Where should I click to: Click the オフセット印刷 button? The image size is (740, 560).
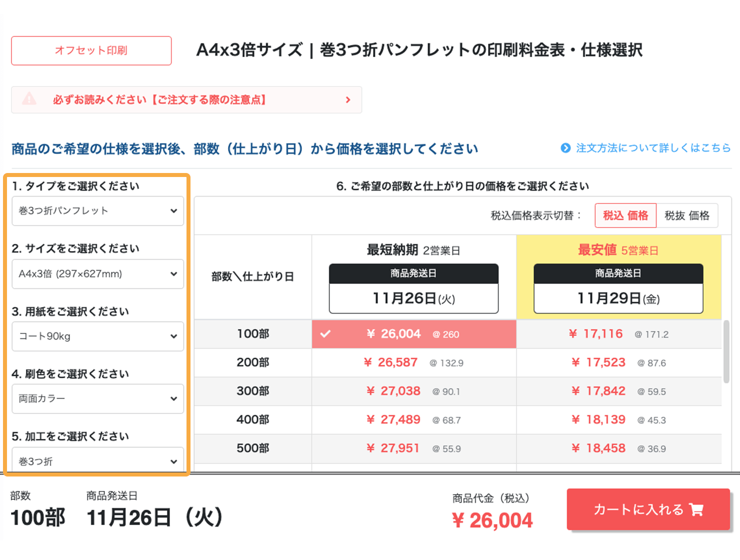[x=91, y=50]
